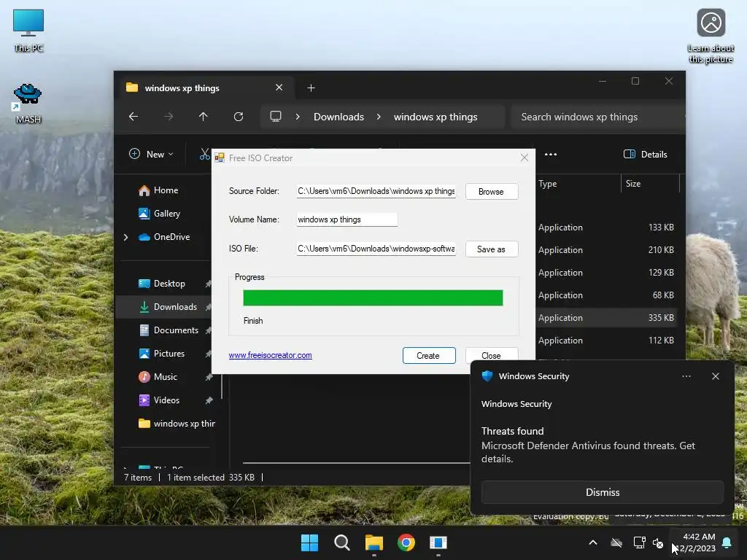The height and width of the screenshot is (560, 747).
Task: Click the Create button
Action: point(429,356)
